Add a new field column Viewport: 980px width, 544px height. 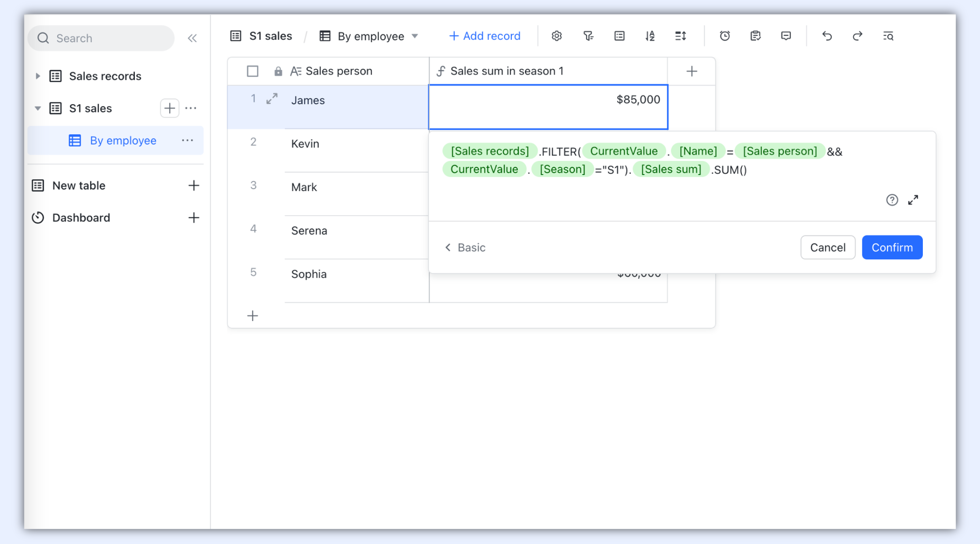click(691, 71)
